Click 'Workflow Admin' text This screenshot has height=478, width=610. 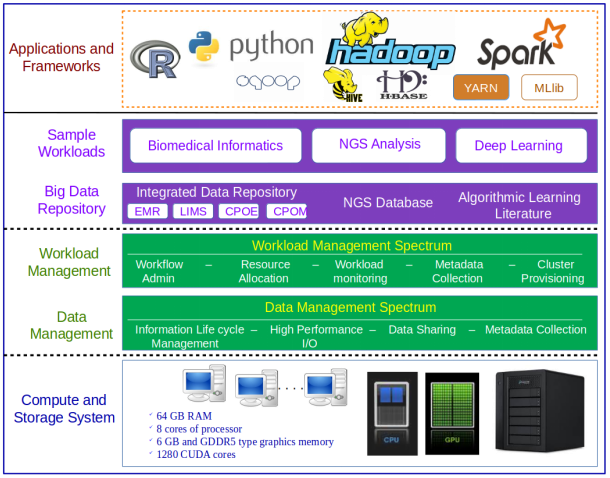point(159,271)
